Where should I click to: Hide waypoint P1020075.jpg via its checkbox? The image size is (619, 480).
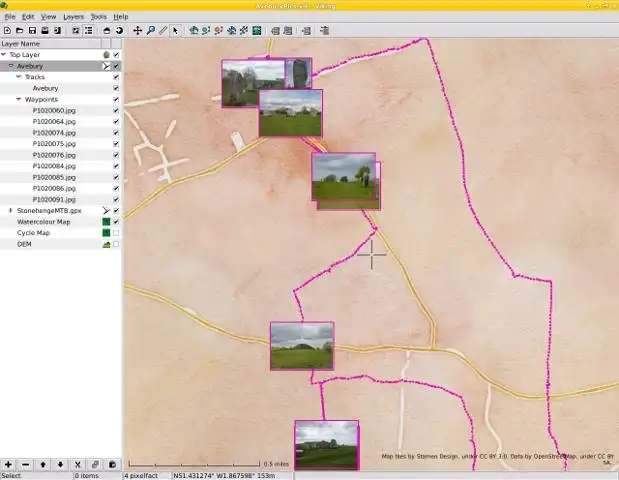pos(116,144)
